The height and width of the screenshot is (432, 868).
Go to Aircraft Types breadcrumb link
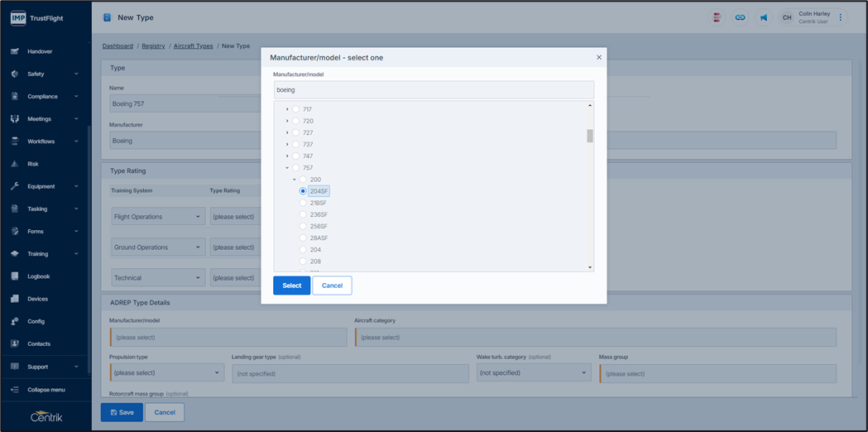coord(193,46)
